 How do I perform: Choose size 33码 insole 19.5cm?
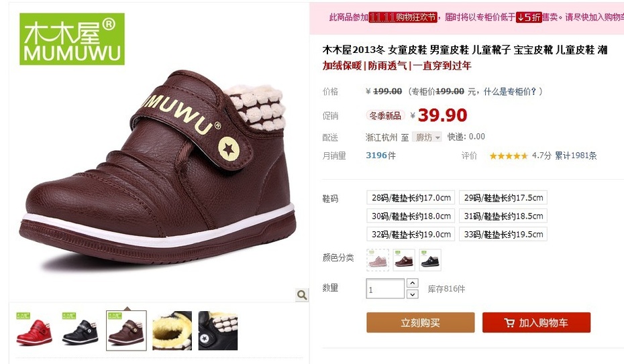(503, 234)
